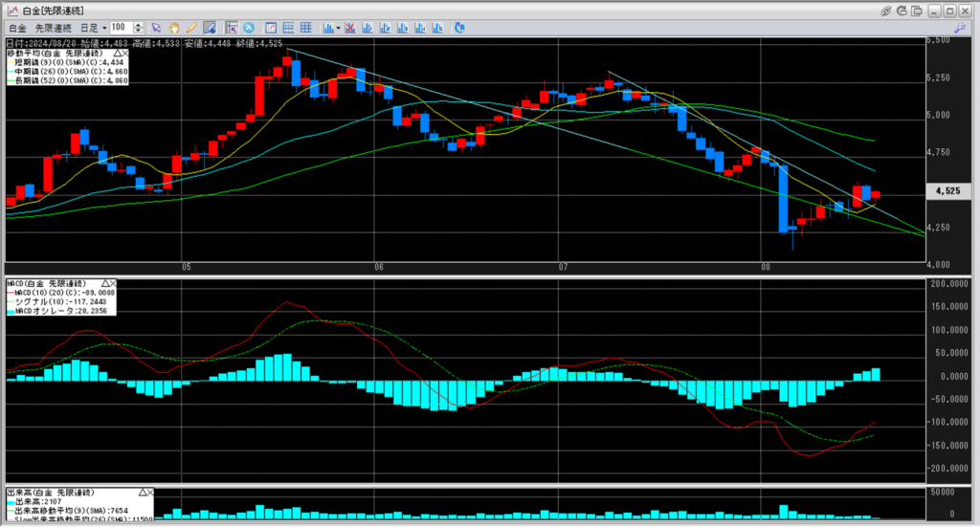Toggle the crosshair cursor tool

(232, 28)
